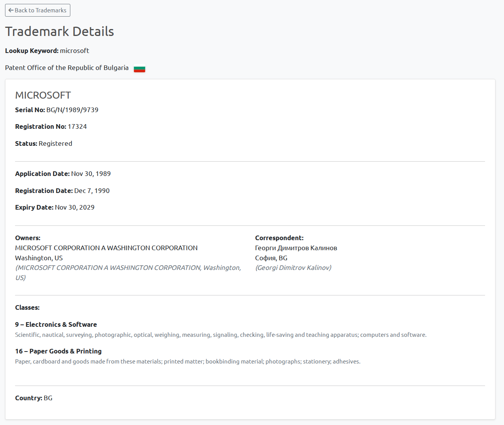Click correspondent name Георги Димитров Калинов

(x=296, y=248)
